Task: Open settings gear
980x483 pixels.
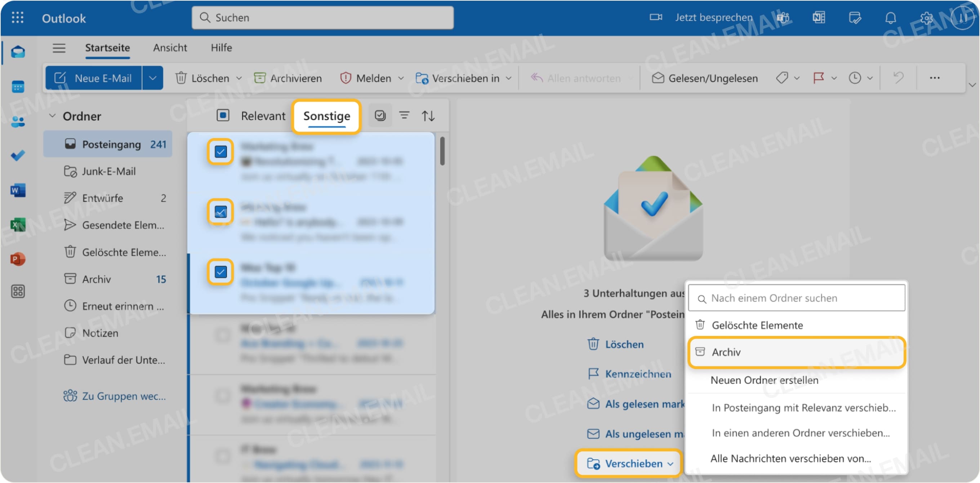Action: coord(926,18)
